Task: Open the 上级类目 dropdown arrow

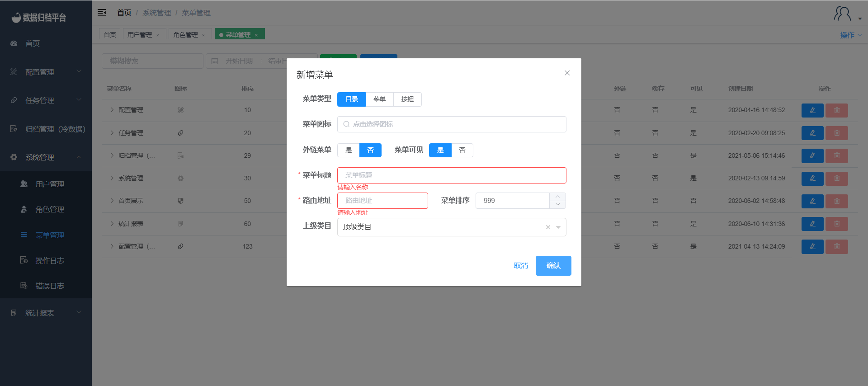Action: pos(558,227)
